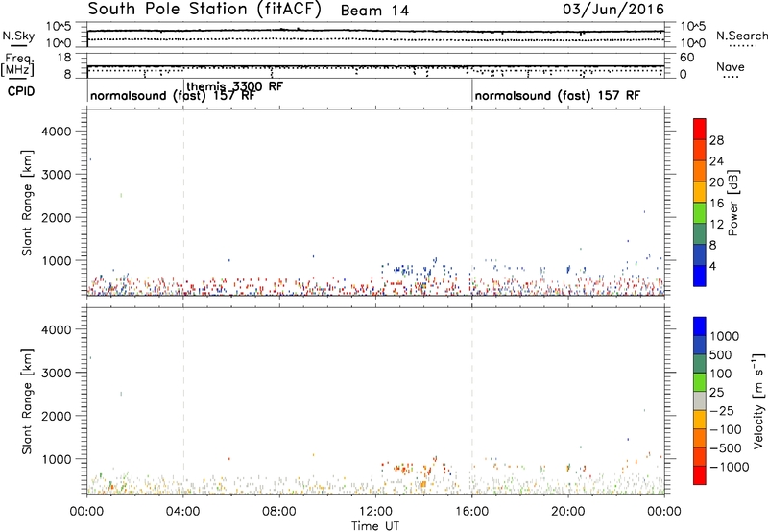Image resolution: width=768 pixels, height=532 pixels.
Task: Click the first 'normalsound (fast) 157 RF' label
Action: point(173,95)
